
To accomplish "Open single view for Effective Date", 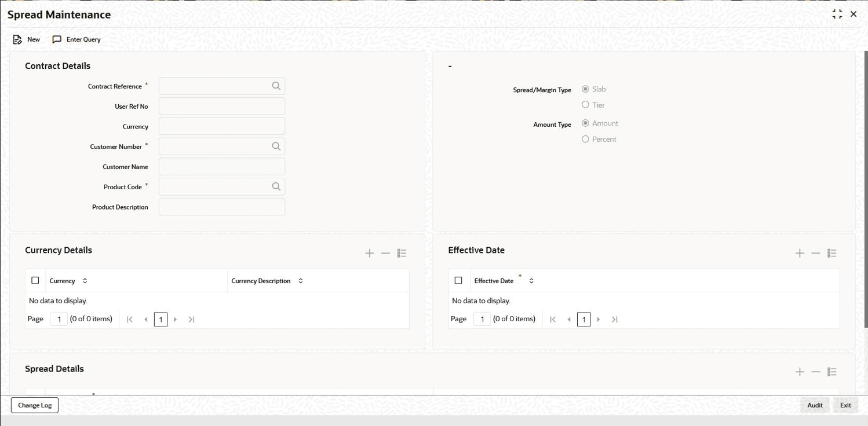I will (x=832, y=253).
